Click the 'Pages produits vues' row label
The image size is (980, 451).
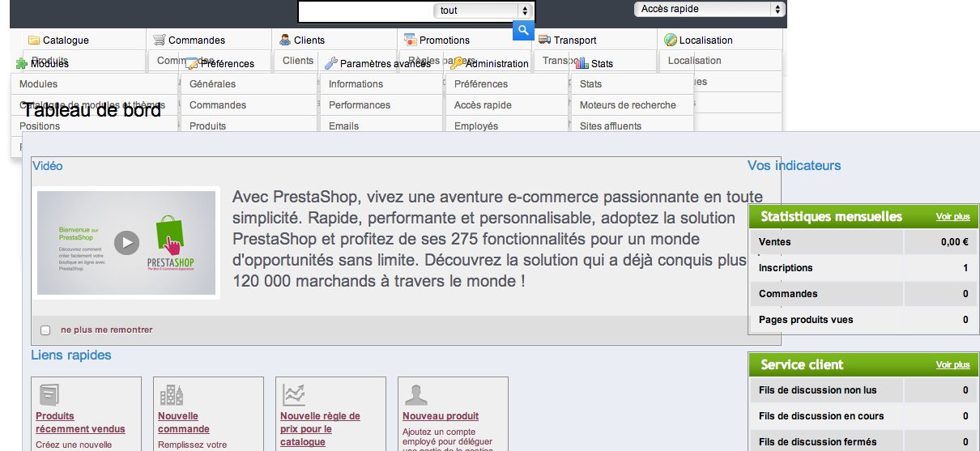pyautogui.click(x=806, y=320)
